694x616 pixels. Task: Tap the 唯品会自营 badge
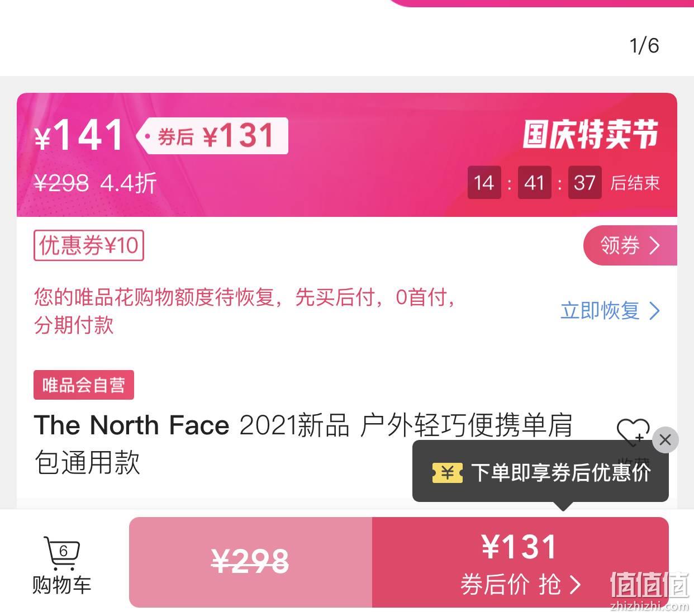84,385
